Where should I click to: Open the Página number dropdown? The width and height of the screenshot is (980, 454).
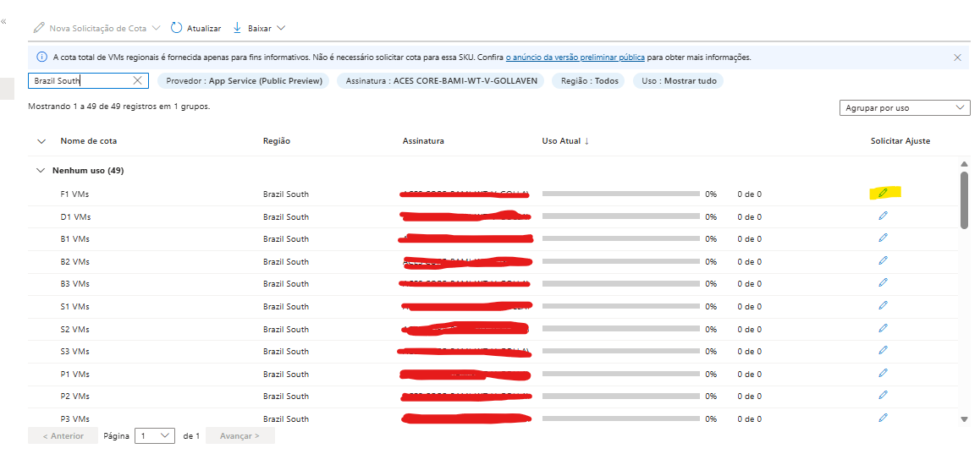click(156, 436)
